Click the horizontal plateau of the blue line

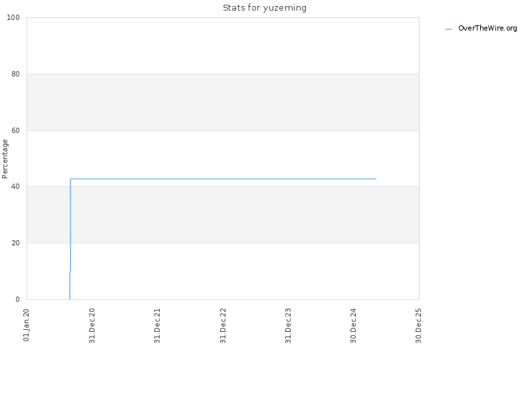pos(223,179)
